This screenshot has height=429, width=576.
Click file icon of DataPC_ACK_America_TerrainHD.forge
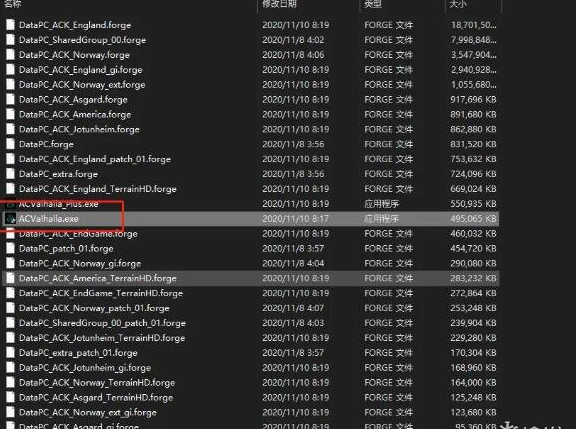(11, 278)
